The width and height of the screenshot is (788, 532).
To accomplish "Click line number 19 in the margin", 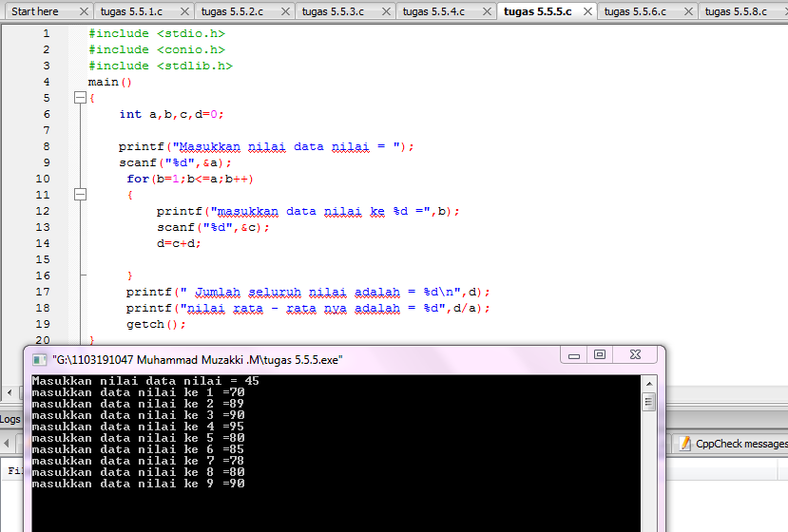I will point(43,324).
